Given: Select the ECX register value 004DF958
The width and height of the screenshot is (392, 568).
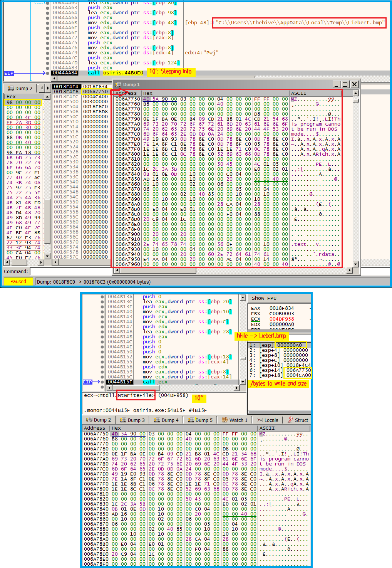Looking at the screenshot, I should 281,319.
